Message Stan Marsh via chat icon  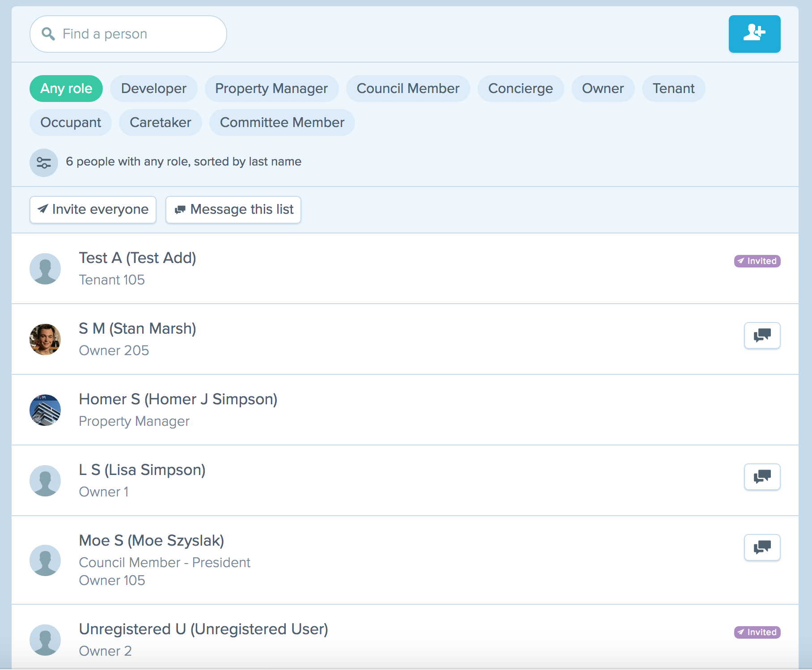762,335
